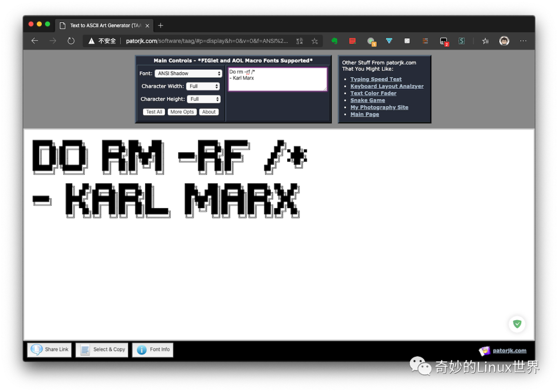Click the green S extension icon

[x=461, y=41]
